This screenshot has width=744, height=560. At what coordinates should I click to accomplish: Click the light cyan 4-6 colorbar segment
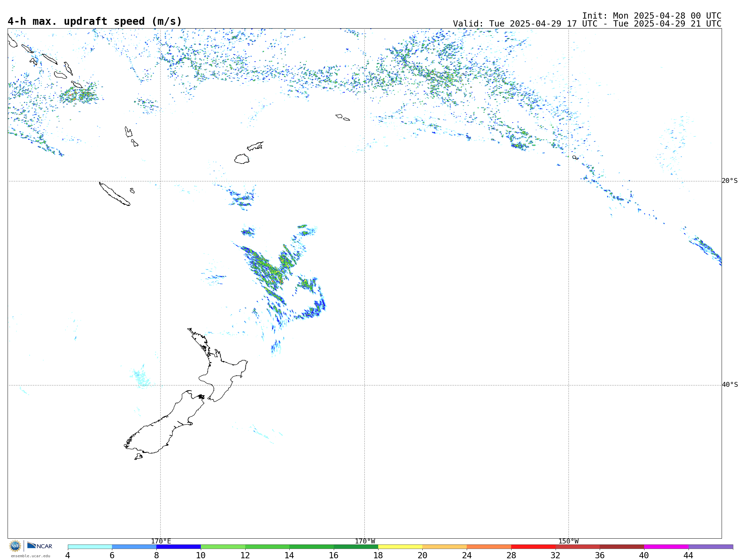point(90,547)
